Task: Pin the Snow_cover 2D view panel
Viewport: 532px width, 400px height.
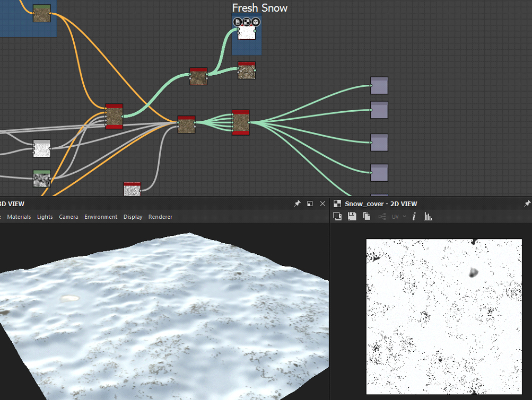Action: (x=527, y=203)
